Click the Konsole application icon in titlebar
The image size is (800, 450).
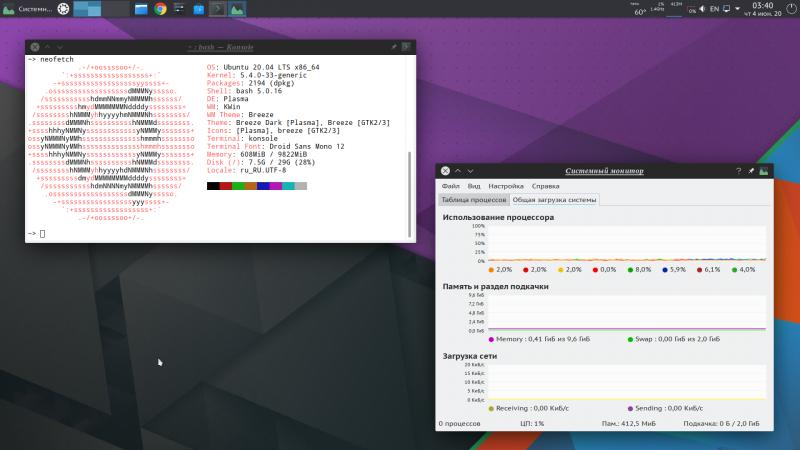(x=406, y=47)
